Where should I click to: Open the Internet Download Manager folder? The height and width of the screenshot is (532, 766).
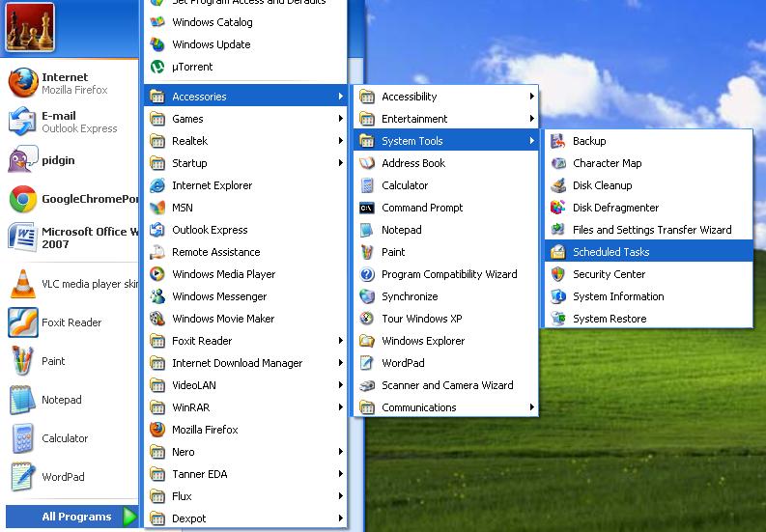point(245,363)
